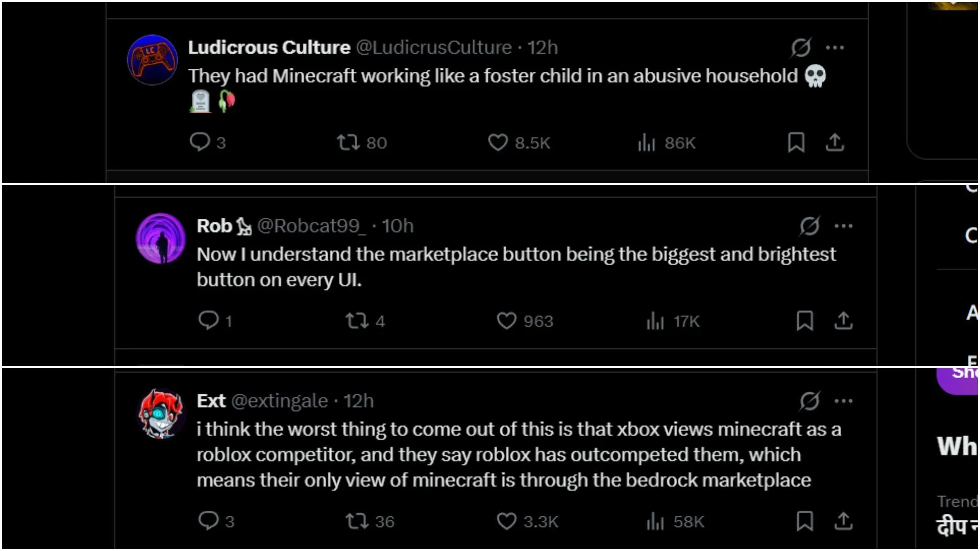
Task: Open more options on Ludicrous Culture tweet
Action: (835, 47)
